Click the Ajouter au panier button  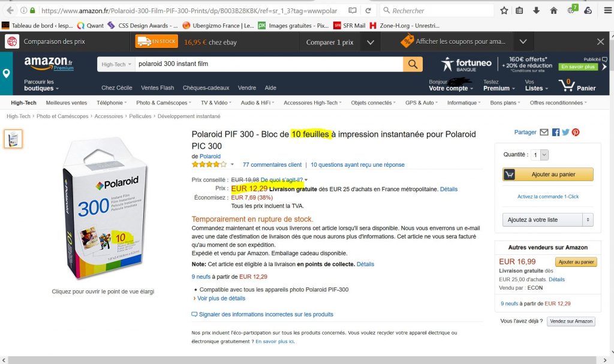(548, 175)
